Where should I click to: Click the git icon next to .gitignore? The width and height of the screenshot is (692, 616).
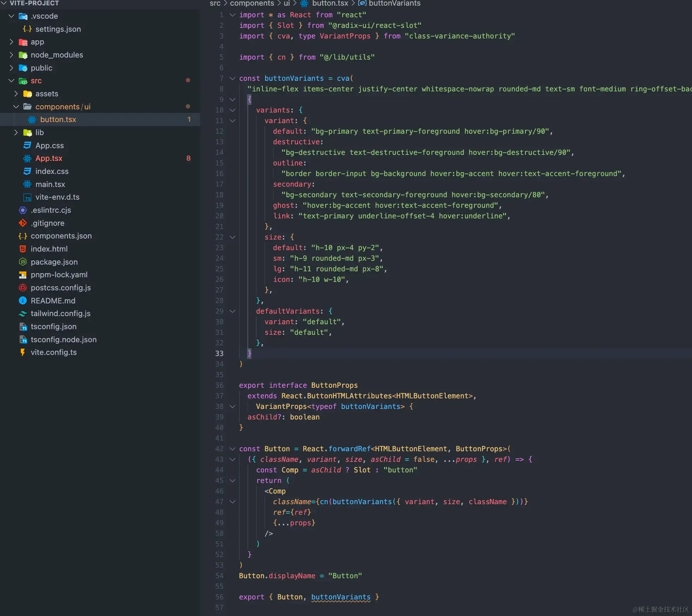point(23,223)
